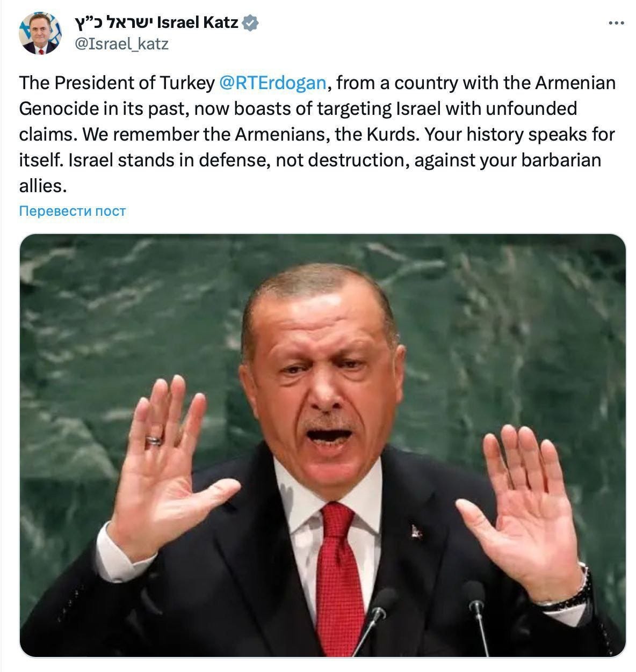Viewport: 636px width, 672px height.
Task: Open the @RTErdogan mention link
Action: coord(273,83)
